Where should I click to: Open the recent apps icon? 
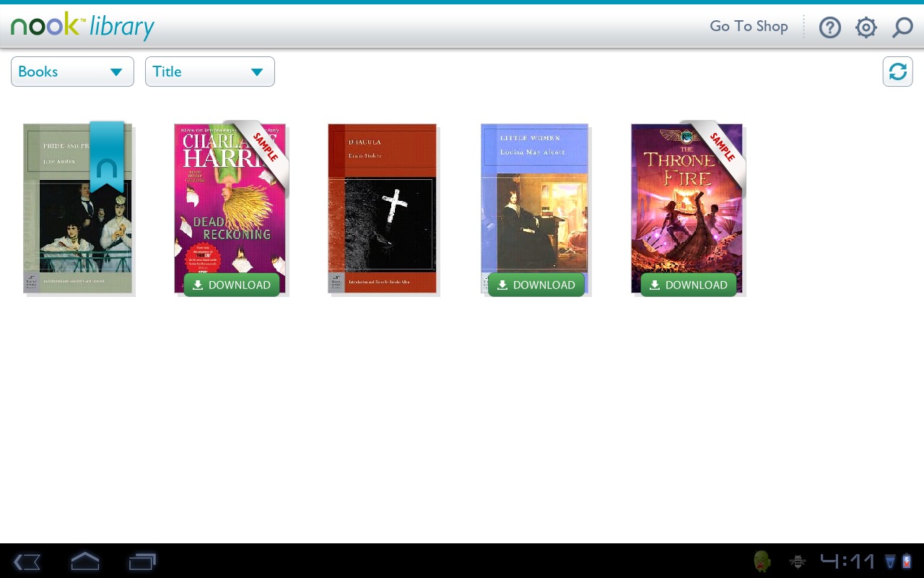(142, 561)
